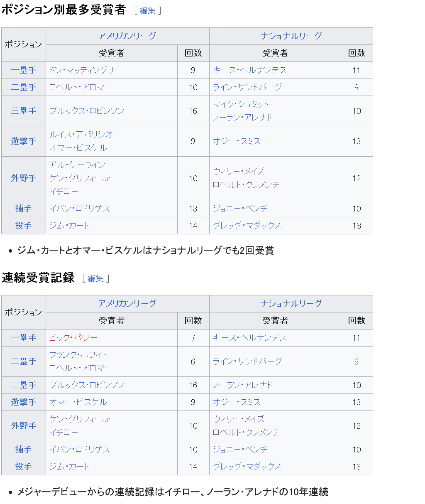The image size is (425, 504).
Task: Open the ドン・マッティングリー player link
Action: 85,70
